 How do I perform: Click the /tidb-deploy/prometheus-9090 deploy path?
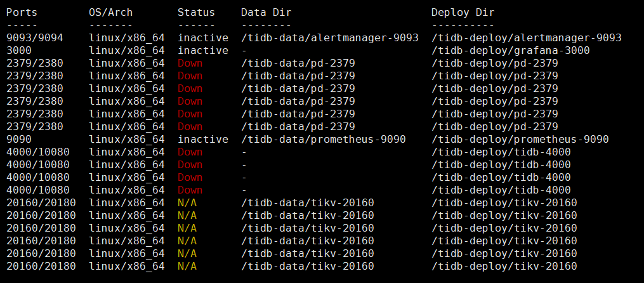pyautogui.click(x=520, y=139)
